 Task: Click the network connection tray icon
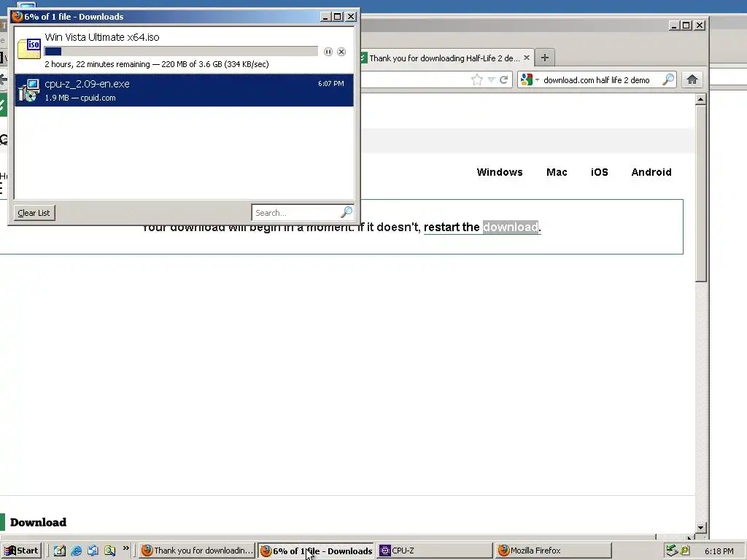[672, 551]
